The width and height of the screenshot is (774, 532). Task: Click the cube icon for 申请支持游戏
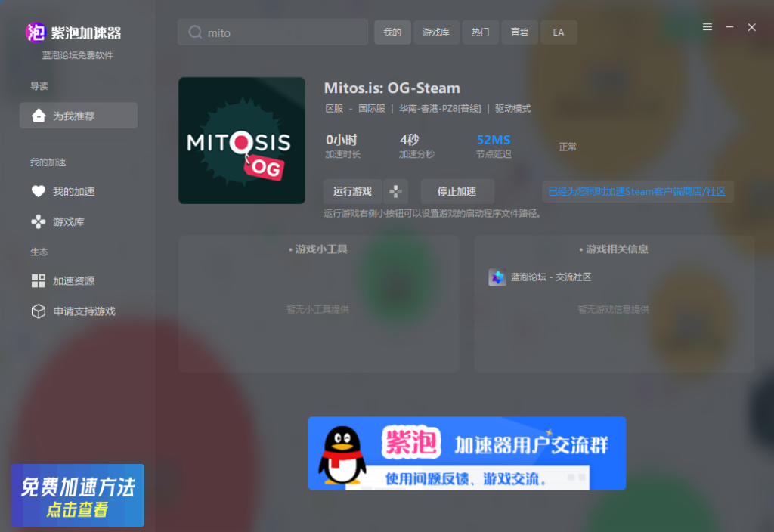click(x=39, y=311)
